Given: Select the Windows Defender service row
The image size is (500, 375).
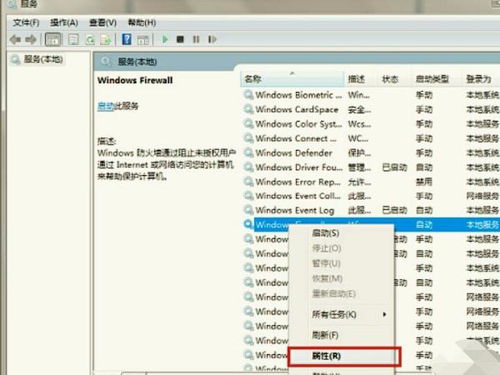Looking at the screenshot, I should pyautogui.click(x=371, y=153).
